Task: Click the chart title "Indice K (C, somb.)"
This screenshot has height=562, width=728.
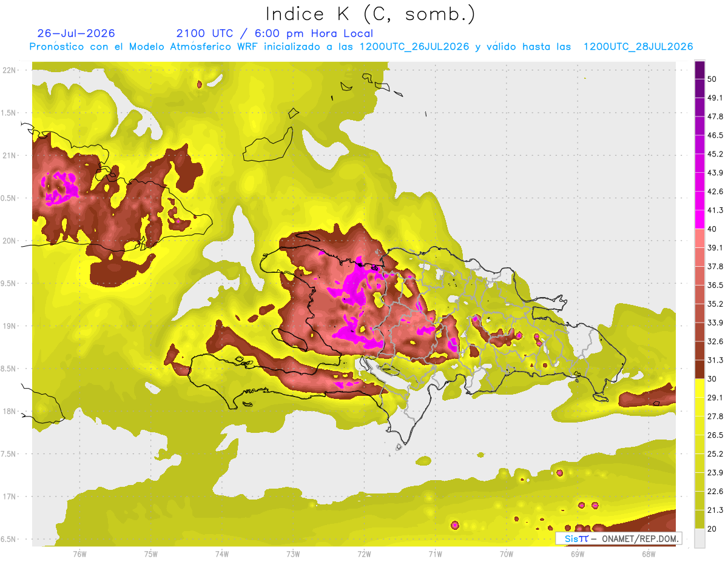Action: pos(371,13)
